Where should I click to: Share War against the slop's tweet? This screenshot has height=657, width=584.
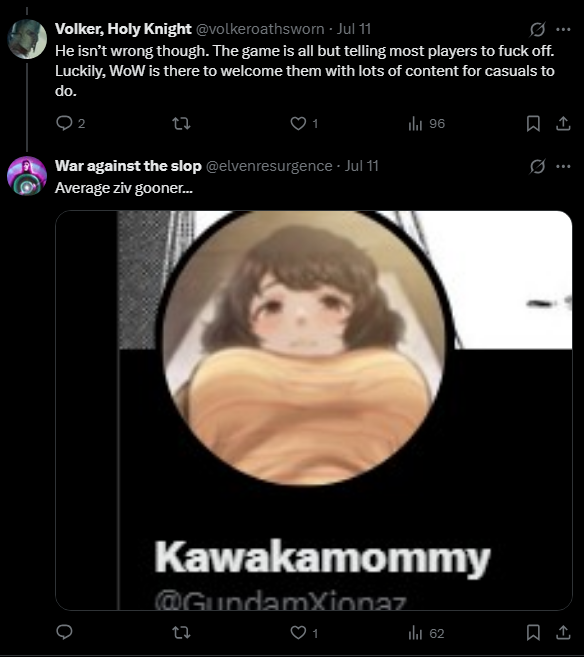[x=563, y=632]
